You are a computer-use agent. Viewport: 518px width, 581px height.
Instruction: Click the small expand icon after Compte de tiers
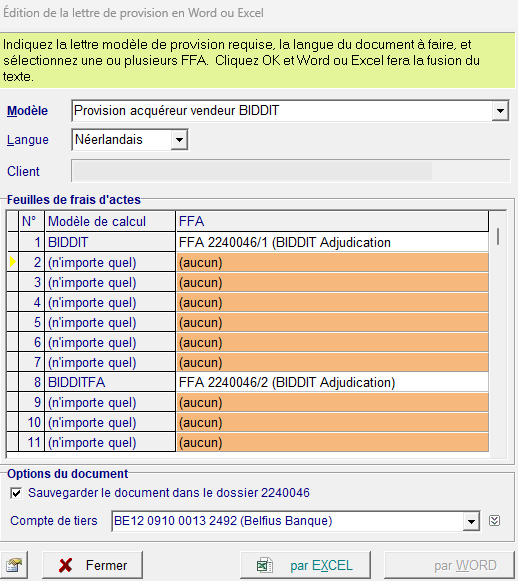point(495,521)
